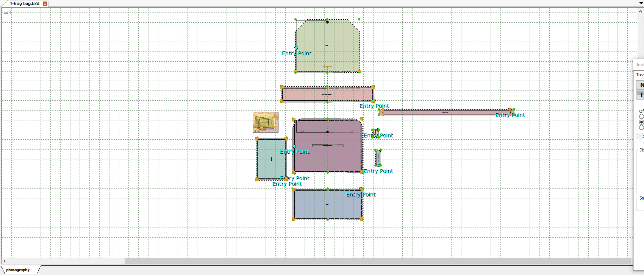Click the horizontal scrollbar left arrow
The image size is (644, 276).
tap(5, 261)
